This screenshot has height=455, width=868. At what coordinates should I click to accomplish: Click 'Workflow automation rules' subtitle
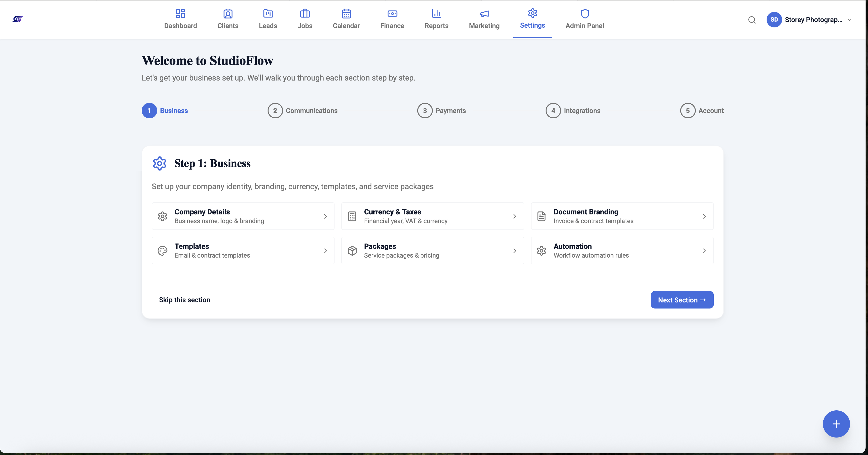(591, 255)
